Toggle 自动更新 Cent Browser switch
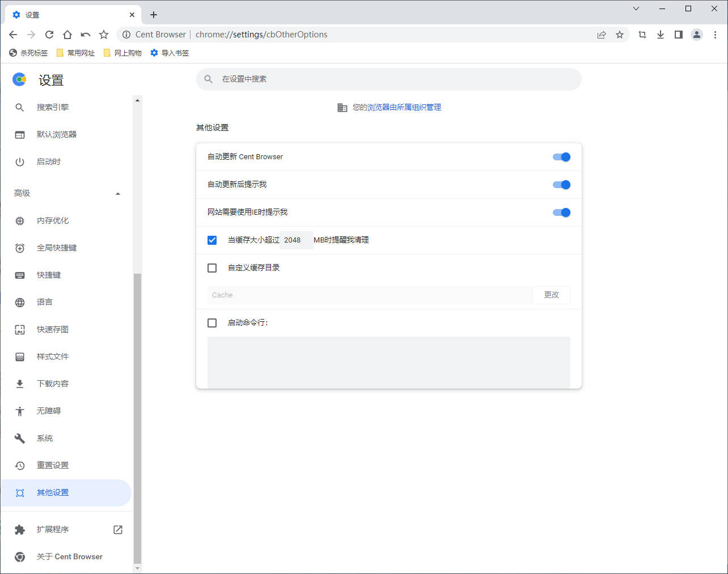 [x=561, y=157]
